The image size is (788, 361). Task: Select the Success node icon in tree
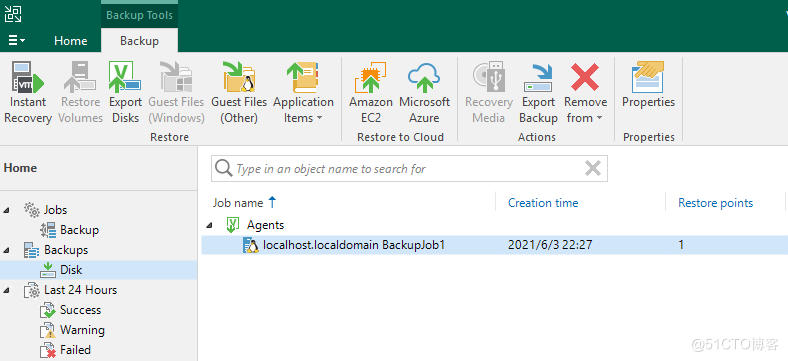[x=48, y=310]
